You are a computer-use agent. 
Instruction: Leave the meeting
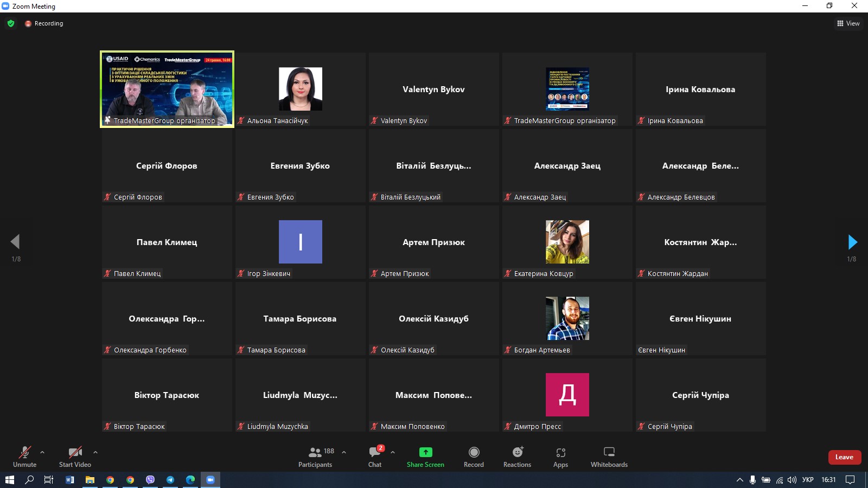coord(844,457)
